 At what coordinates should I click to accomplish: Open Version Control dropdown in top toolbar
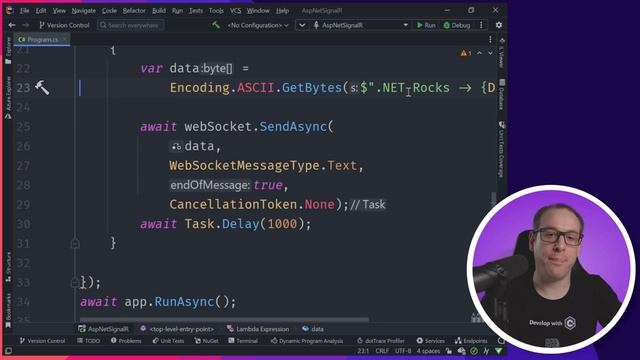click(x=64, y=25)
